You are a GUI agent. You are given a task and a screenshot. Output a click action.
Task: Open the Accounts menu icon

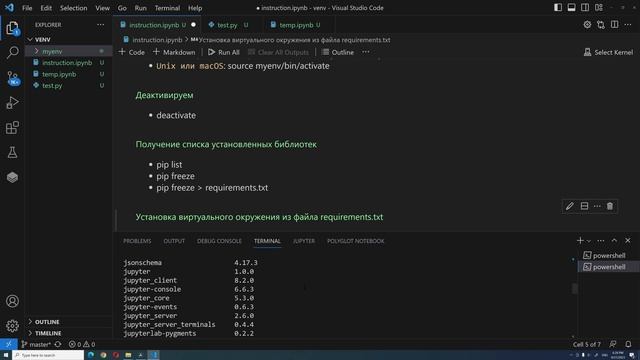tap(12, 301)
